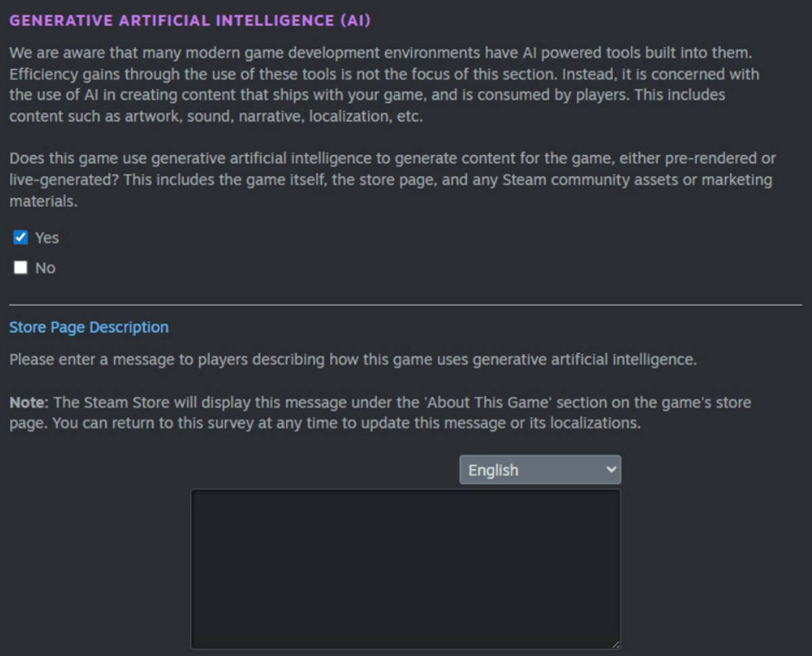Click the Generative Artificial Intelligence (AI) title
812x656 pixels.
[190, 20]
